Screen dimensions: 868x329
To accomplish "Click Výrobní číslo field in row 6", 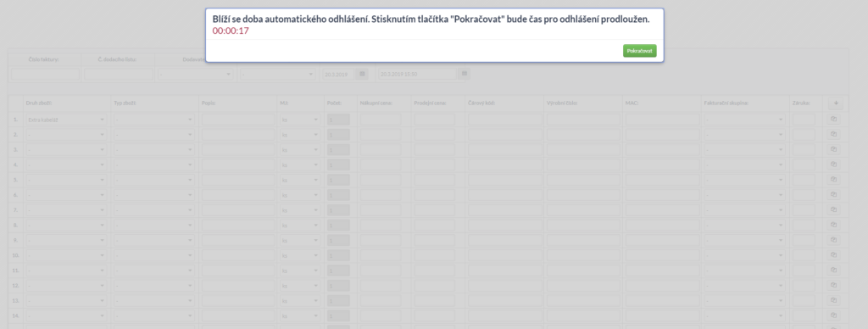I will [x=584, y=195].
